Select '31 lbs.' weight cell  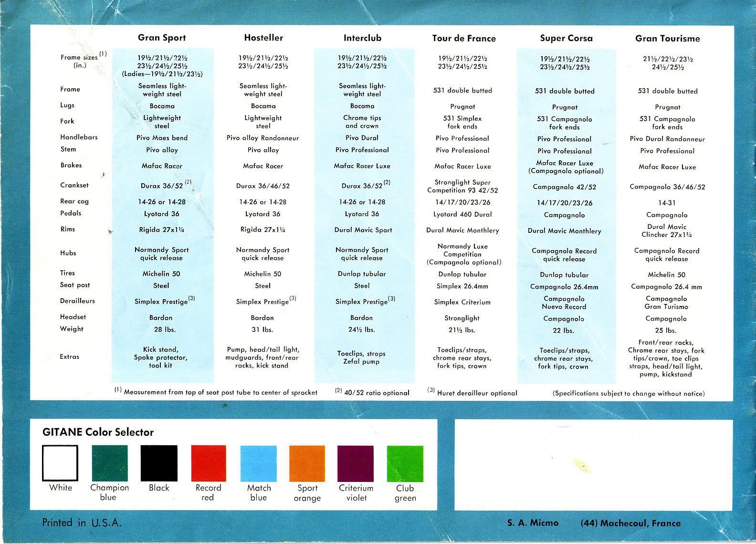(262, 330)
